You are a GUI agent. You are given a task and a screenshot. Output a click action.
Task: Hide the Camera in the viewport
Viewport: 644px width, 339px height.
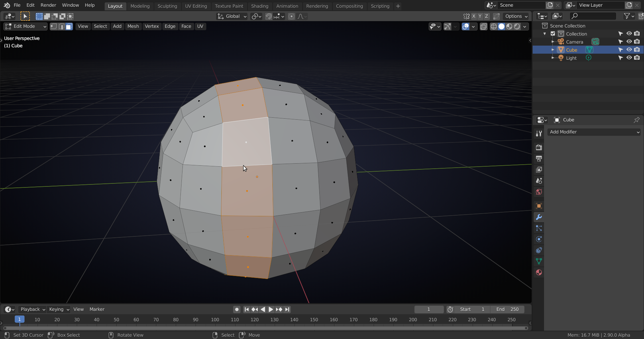coord(629,42)
